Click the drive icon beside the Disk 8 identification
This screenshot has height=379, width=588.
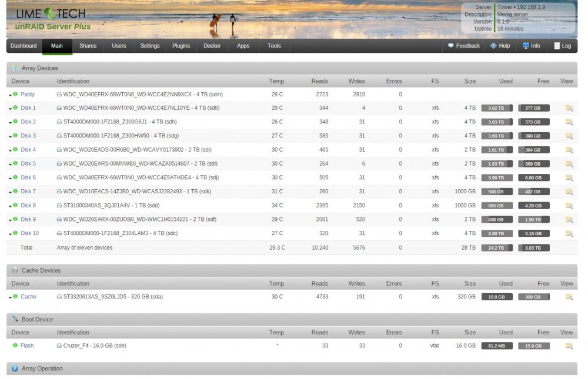click(x=59, y=206)
